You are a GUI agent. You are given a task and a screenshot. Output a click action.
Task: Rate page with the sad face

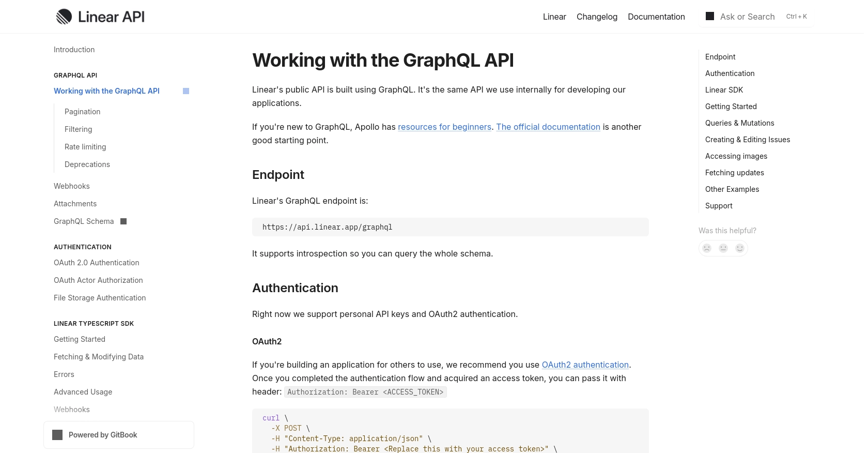pyautogui.click(x=707, y=248)
